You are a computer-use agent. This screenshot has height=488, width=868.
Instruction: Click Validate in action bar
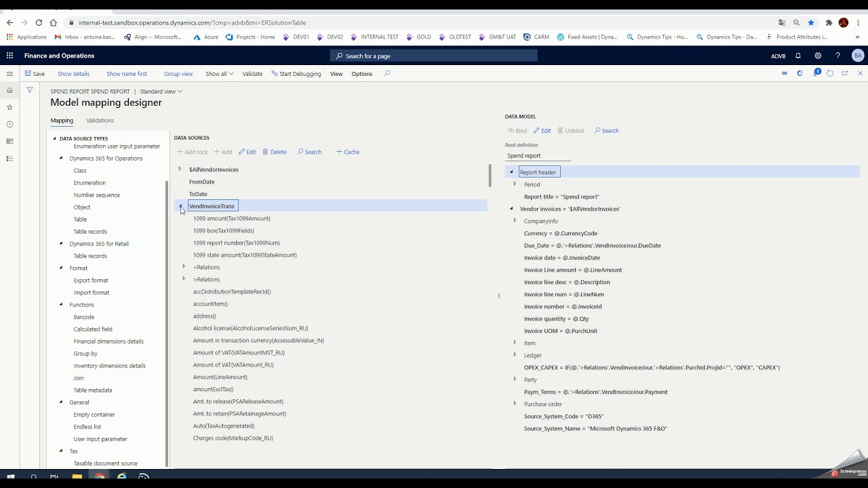pyautogui.click(x=252, y=73)
